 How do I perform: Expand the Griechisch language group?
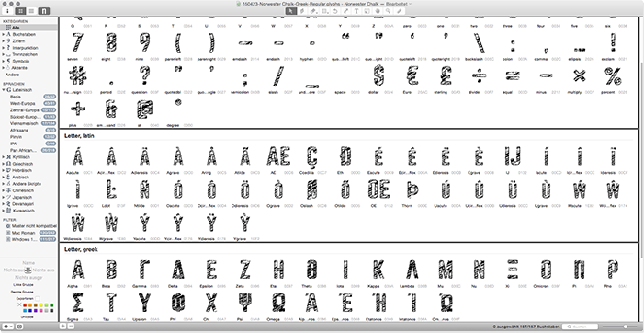click(4, 164)
